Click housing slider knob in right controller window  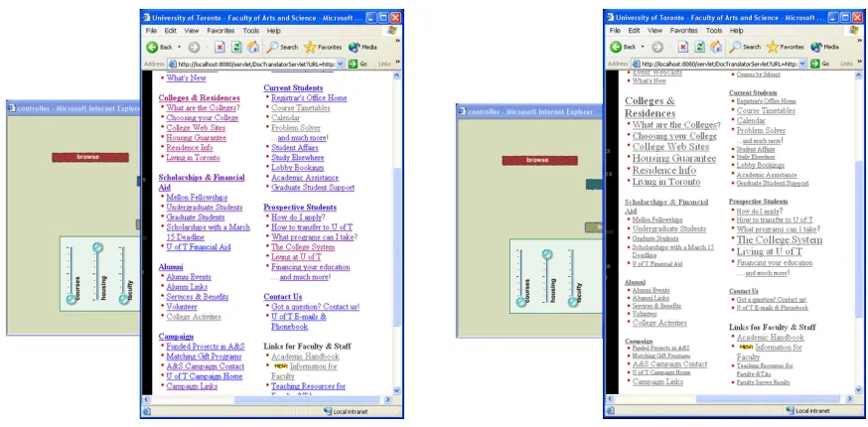pyautogui.click(x=547, y=254)
